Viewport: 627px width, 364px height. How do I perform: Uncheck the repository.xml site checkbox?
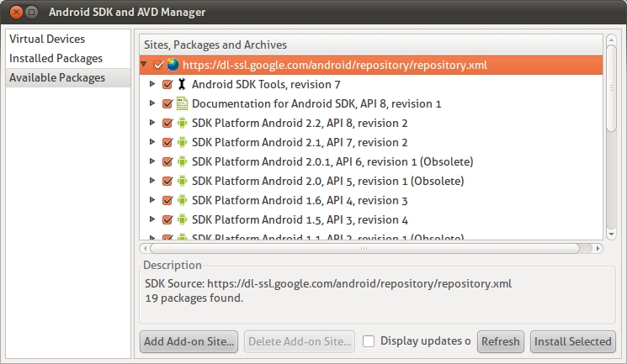158,65
